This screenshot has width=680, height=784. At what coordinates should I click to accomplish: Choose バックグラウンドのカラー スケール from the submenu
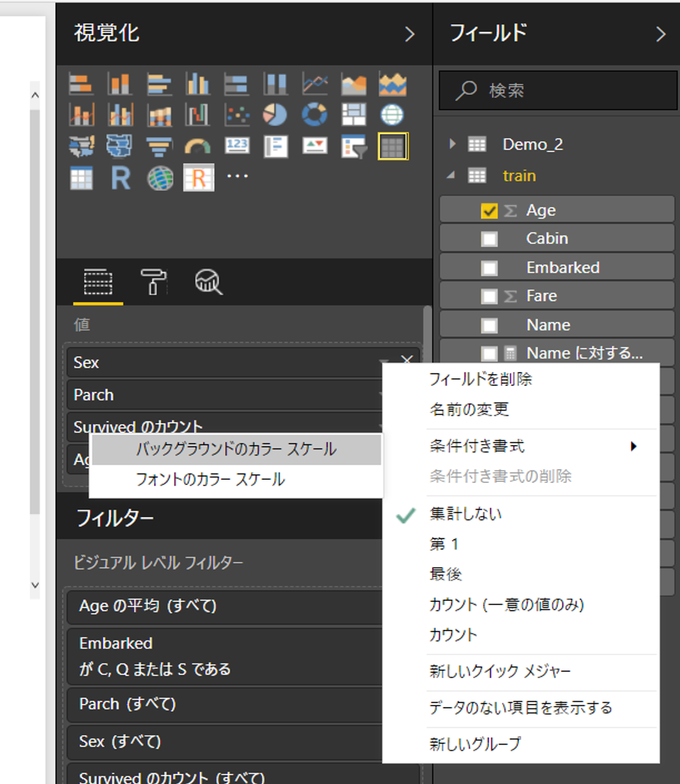234,450
